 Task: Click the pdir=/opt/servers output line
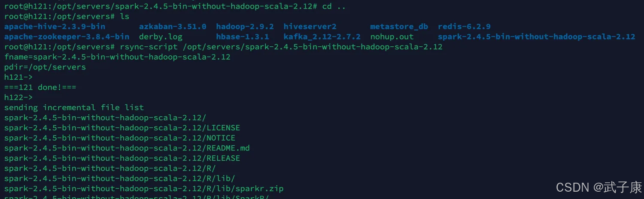pyautogui.click(x=45, y=67)
